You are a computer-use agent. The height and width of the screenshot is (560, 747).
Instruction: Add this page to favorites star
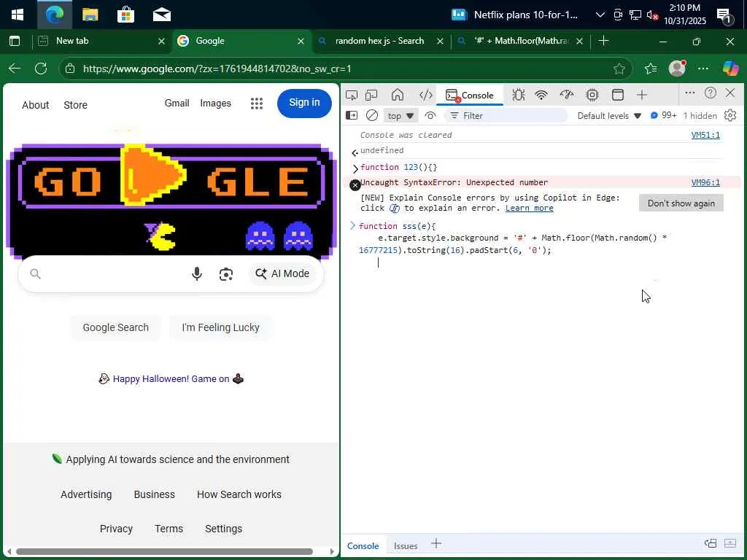click(619, 69)
